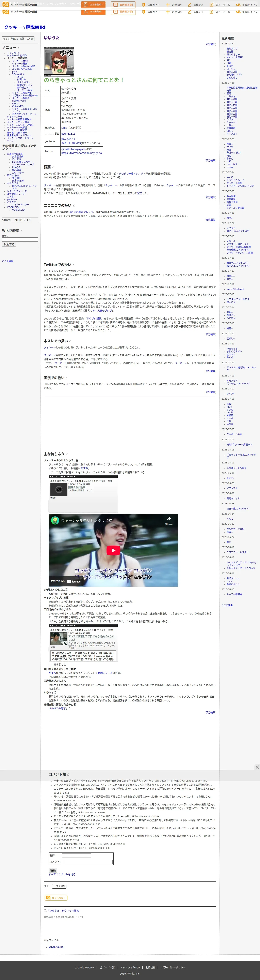
Task: Submit the comment with 投稿 button
Action: click(53, 870)
